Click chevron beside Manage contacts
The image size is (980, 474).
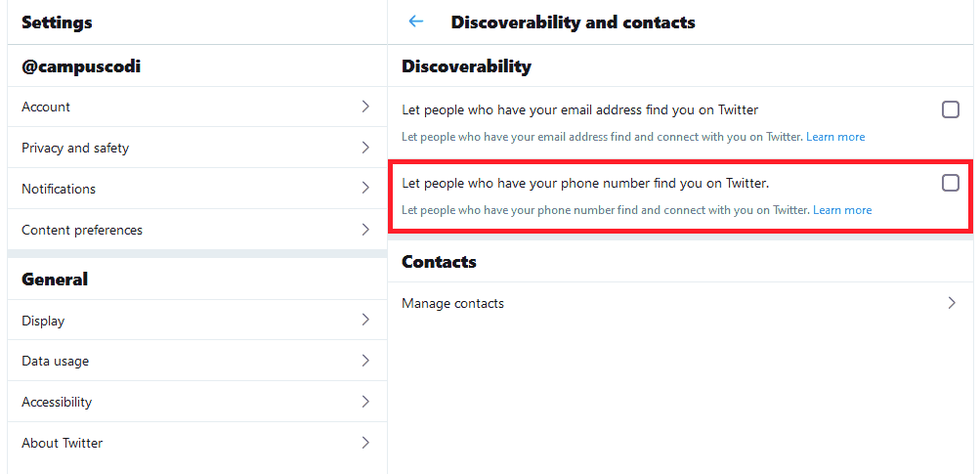point(952,303)
